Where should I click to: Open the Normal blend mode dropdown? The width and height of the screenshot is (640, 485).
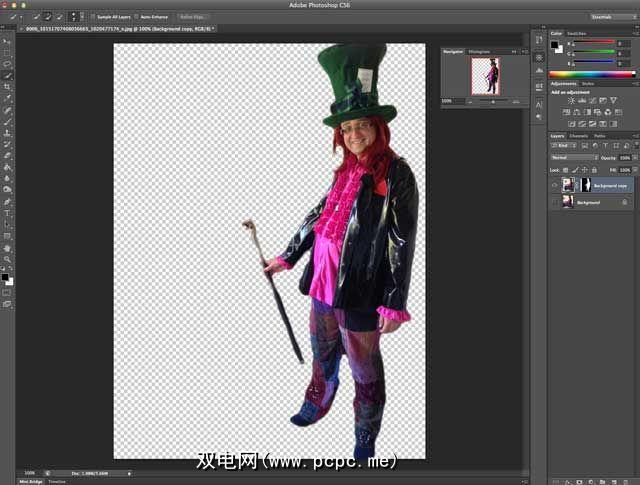(574, 158)
